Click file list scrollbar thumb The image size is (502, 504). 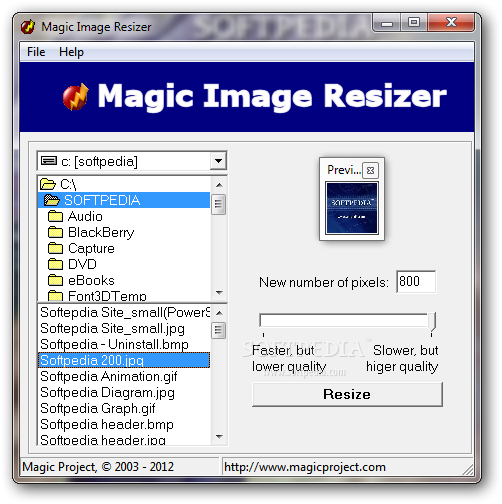(219, 330)
